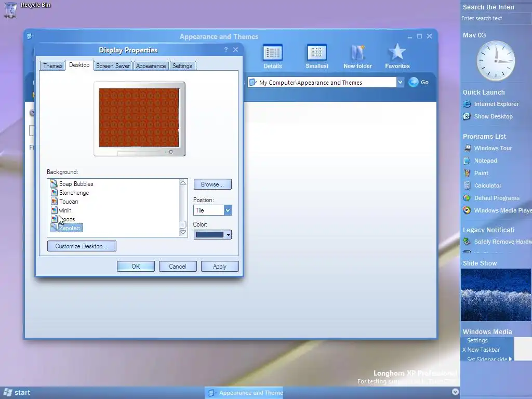Open Notepad from Programs List

click(480, 161)
